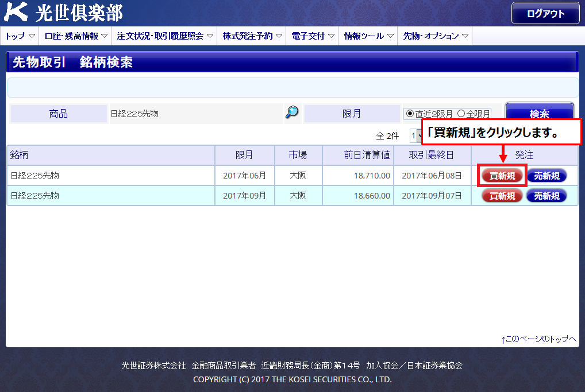Click the 全 2件 result count text
Image resolution: width=585 pixels, height=392 pixels.
pyautogui.click(x=387, y=136)
